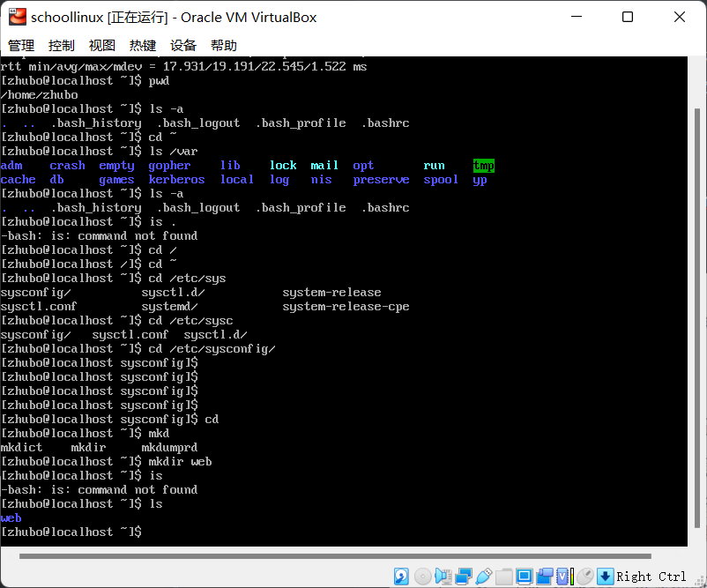This screenshot has height=588, width=707.
Task: Click the 'crash' directory entry
Action: 67,166
